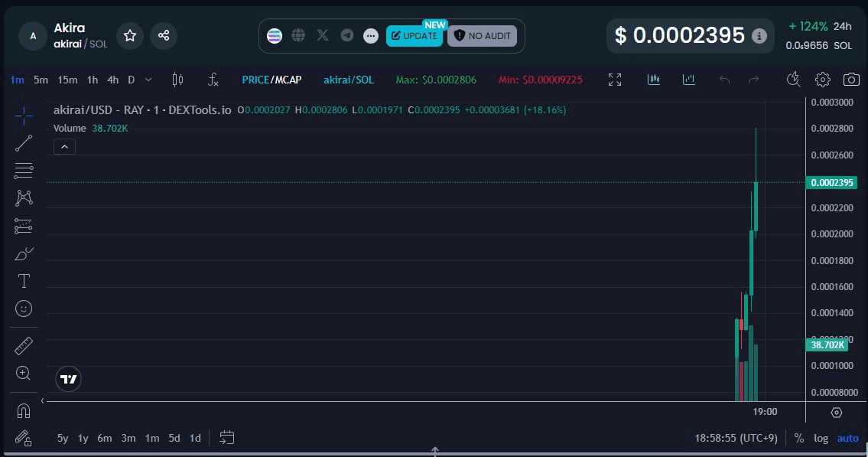The width and height of the screenshot is (868, 457).
Task: Toggle auto scale mode
Action: pyautogui.click(x=847, y=438)
